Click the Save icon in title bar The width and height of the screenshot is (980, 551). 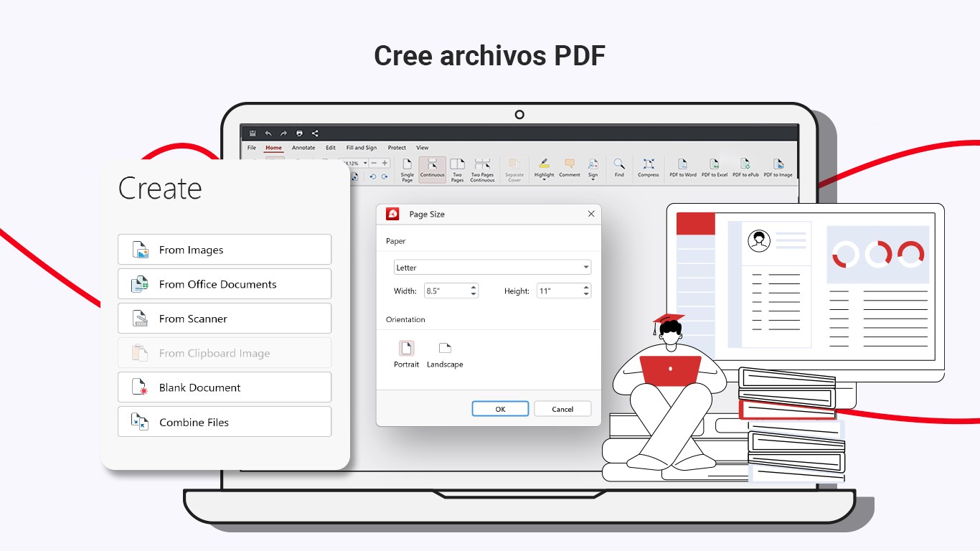253,133
